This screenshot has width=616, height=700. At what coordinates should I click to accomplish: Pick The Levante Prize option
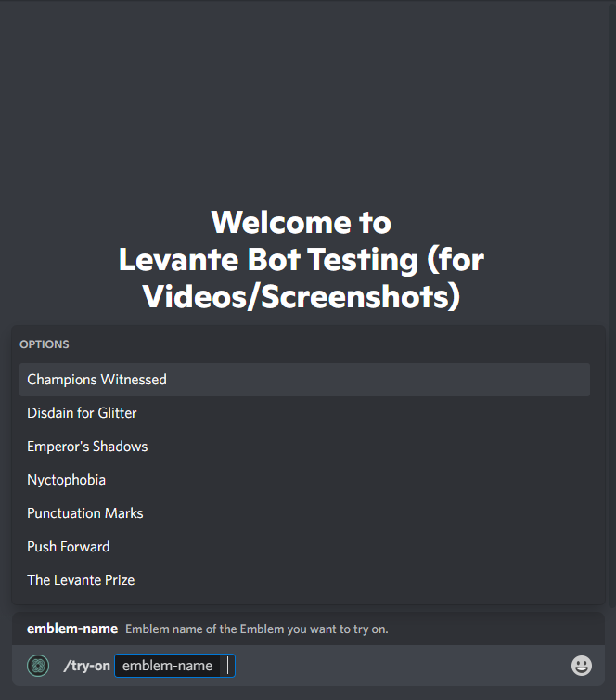pyautogui.click(x=304, y=580)
